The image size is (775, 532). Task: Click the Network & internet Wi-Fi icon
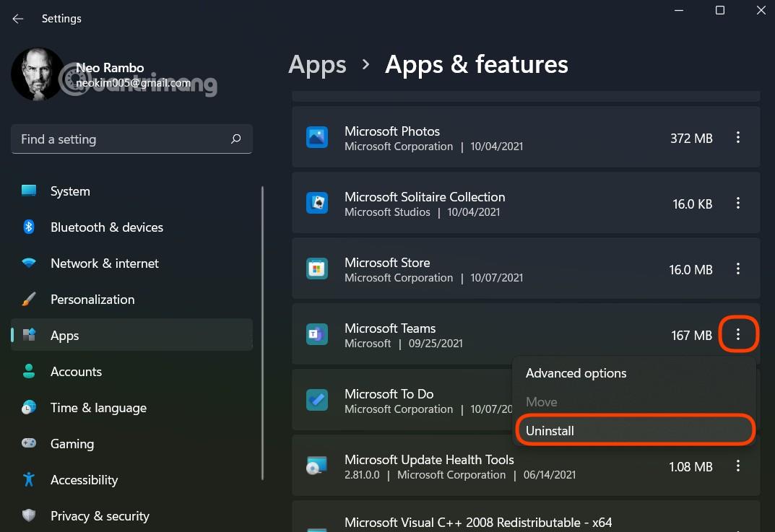(x=29, y=263)
